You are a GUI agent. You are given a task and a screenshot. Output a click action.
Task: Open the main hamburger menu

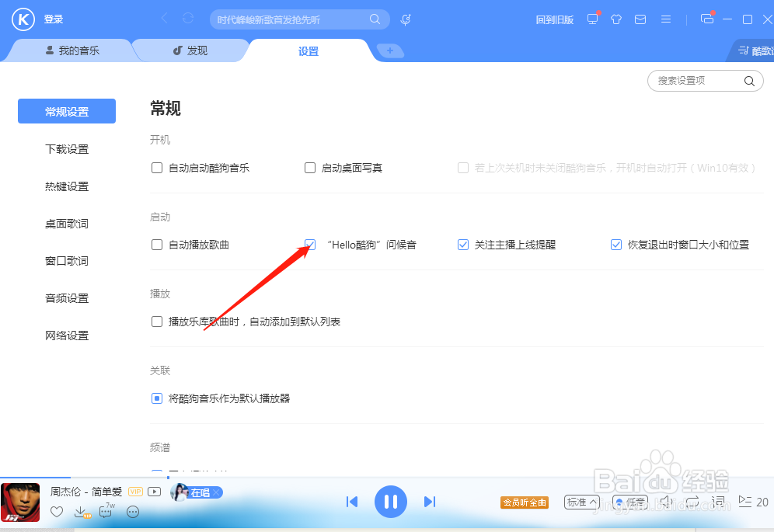666,19
